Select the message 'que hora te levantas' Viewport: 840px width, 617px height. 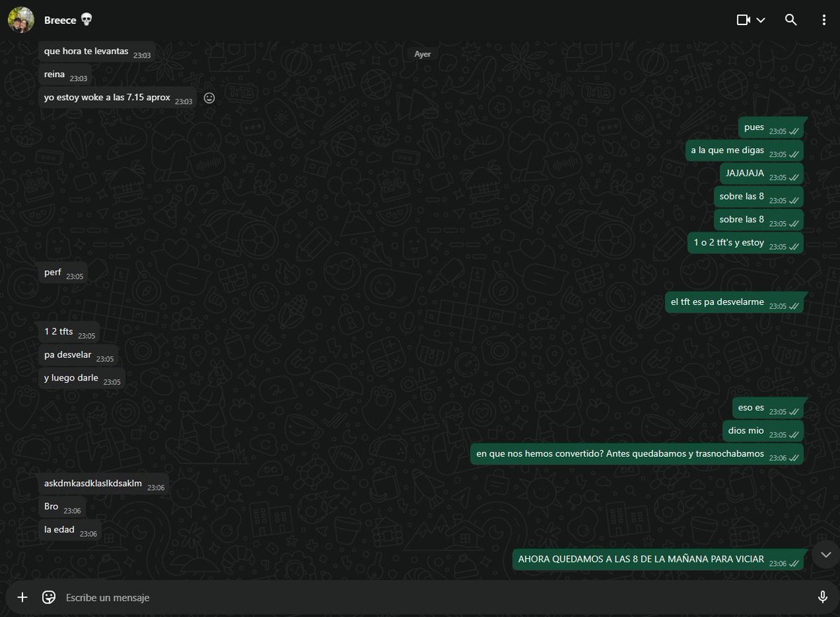click(x=97, y=52)
